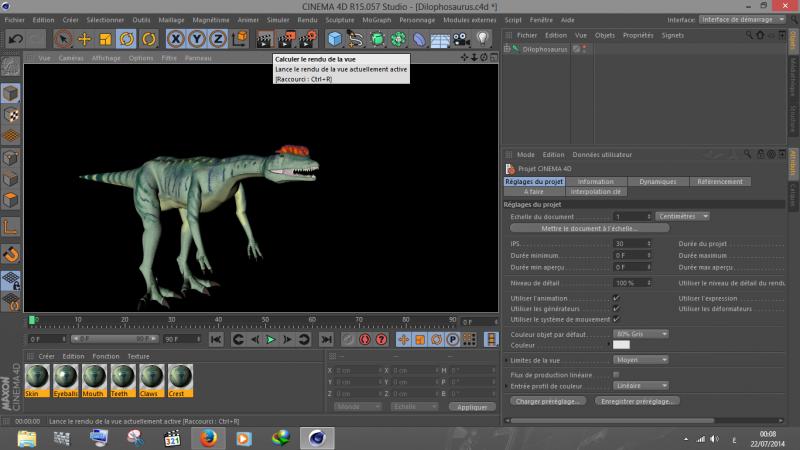Click Enregistrer préréglage button
This screenshot has width=800, height=450.
coord(637,402)
